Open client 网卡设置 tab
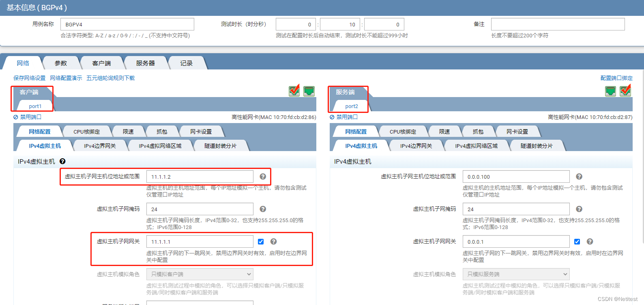 point(201,132)
